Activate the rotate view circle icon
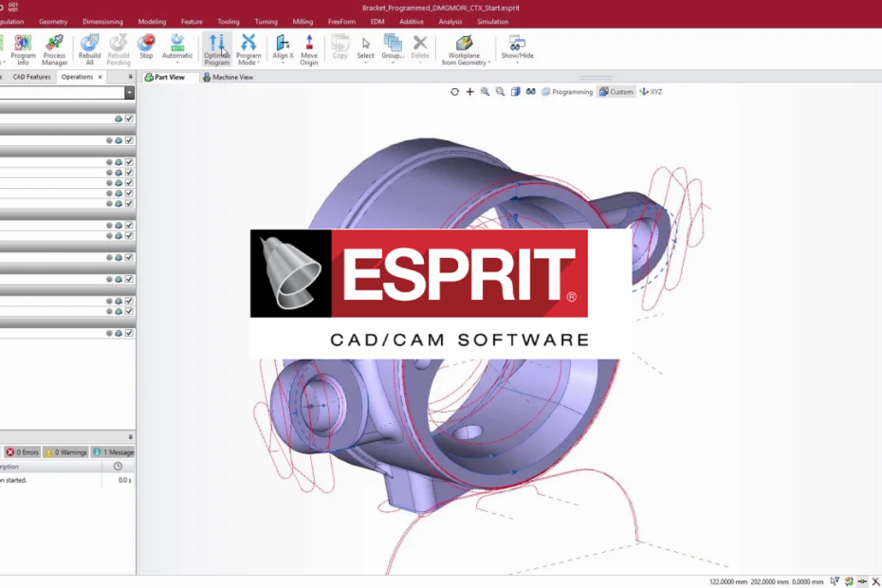882x588 pixels. pos(454,92)
